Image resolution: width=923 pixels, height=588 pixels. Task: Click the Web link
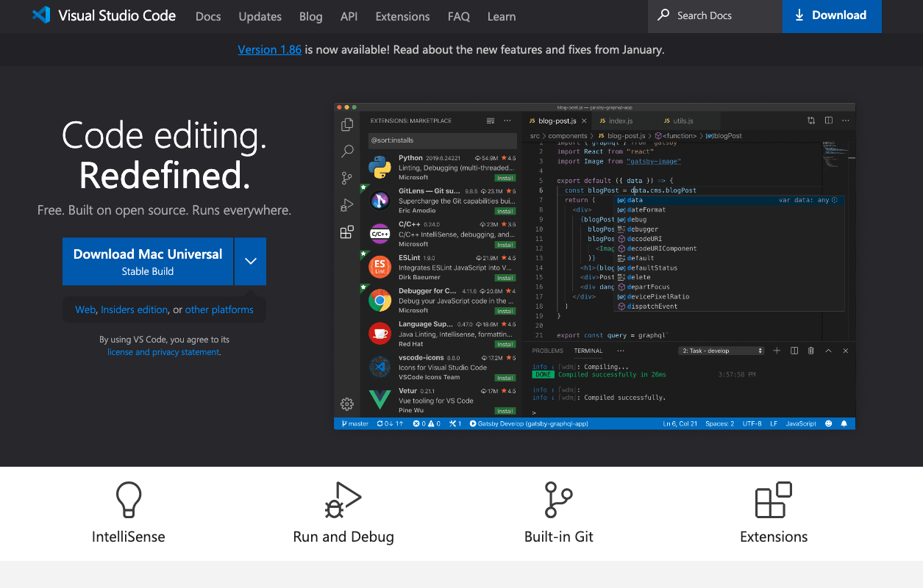(85, 309)
